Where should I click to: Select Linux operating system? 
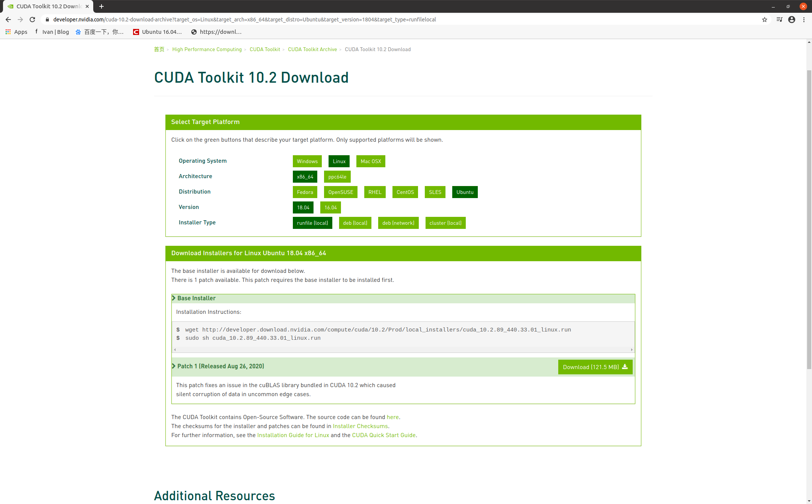pos(339,161)
